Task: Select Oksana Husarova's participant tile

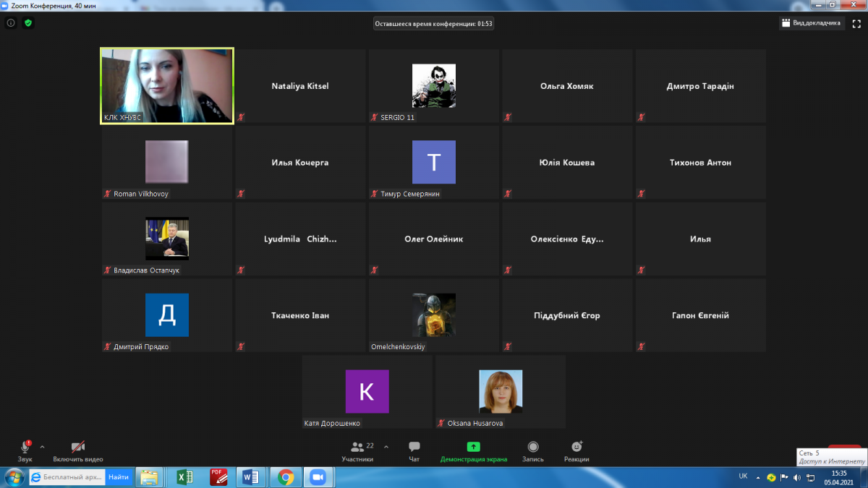Action: pos(501,392)
